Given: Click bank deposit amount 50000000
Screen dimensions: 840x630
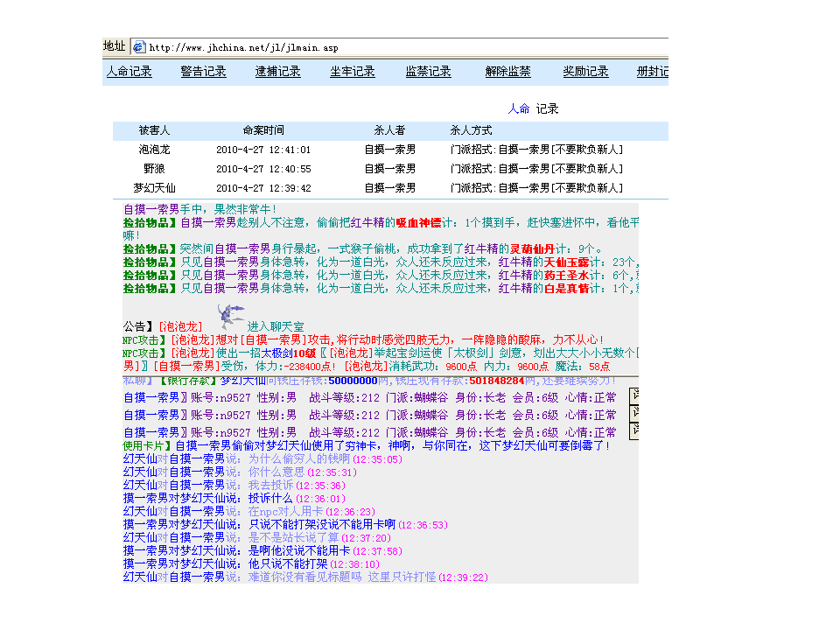Looking at the screenshot, I should pyautogui.click(x=353, y=381).
